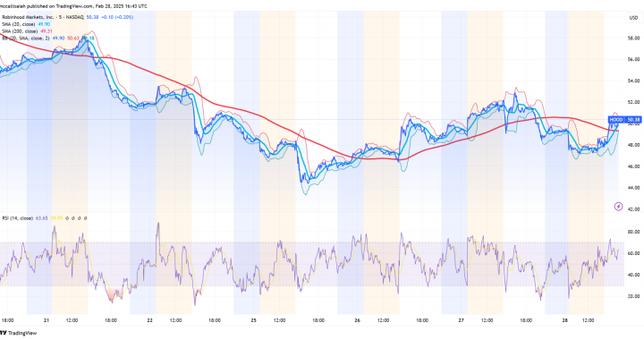Click the 60.00 RSI axis label
The image size is (644, 340).
tap(634, 253)
